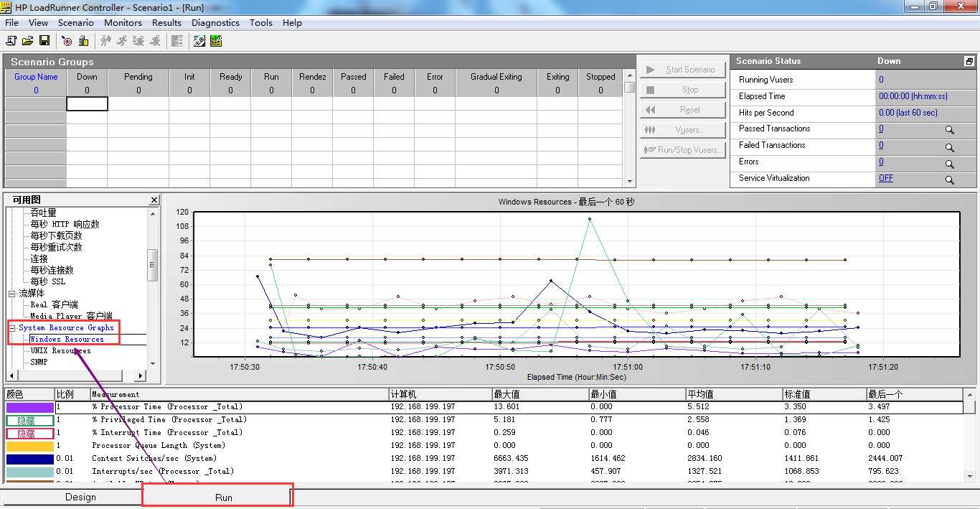Switch to the Design tab
The width and height of the screenshot is (980, 509).
pos(80,497)
